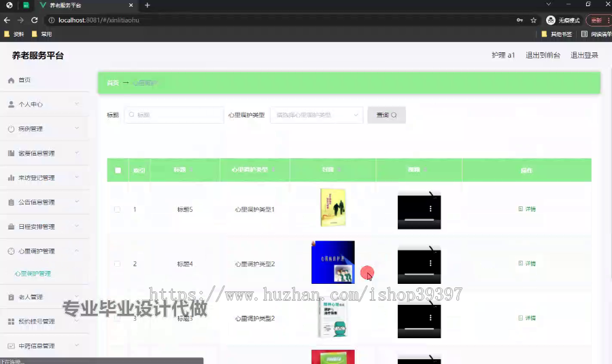Click the video progress bar in row 标题4
The image size is (612, 364).
[419, 274]
